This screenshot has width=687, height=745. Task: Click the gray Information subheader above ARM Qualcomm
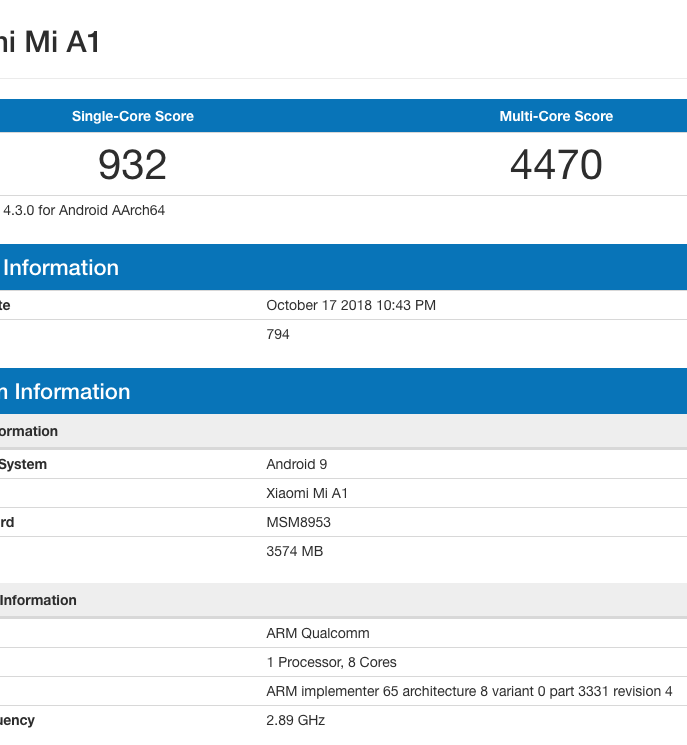point(38,600)
